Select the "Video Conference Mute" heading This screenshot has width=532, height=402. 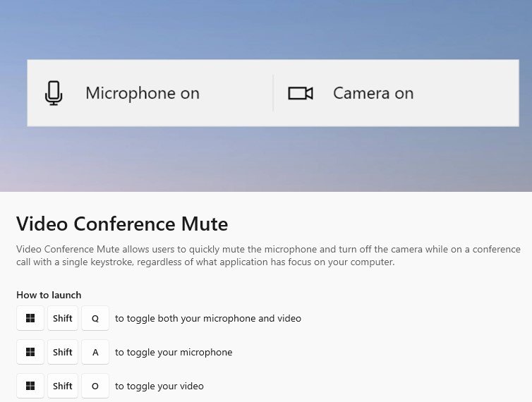(x=122, y=224)
